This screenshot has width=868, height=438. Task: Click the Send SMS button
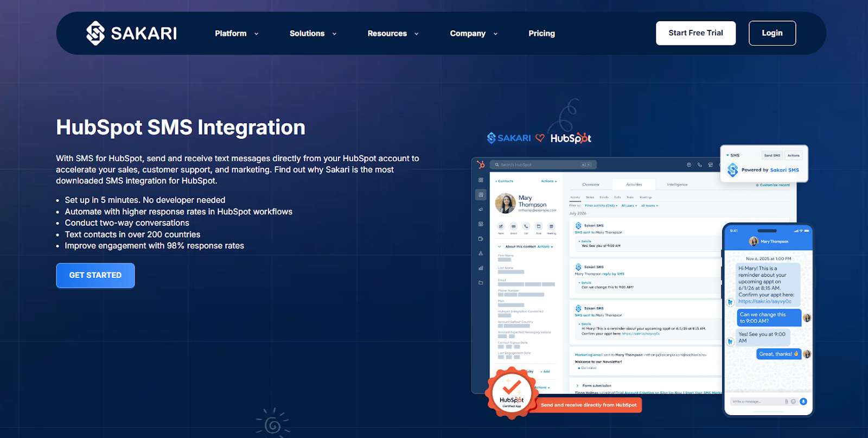(x=772, y=155)
